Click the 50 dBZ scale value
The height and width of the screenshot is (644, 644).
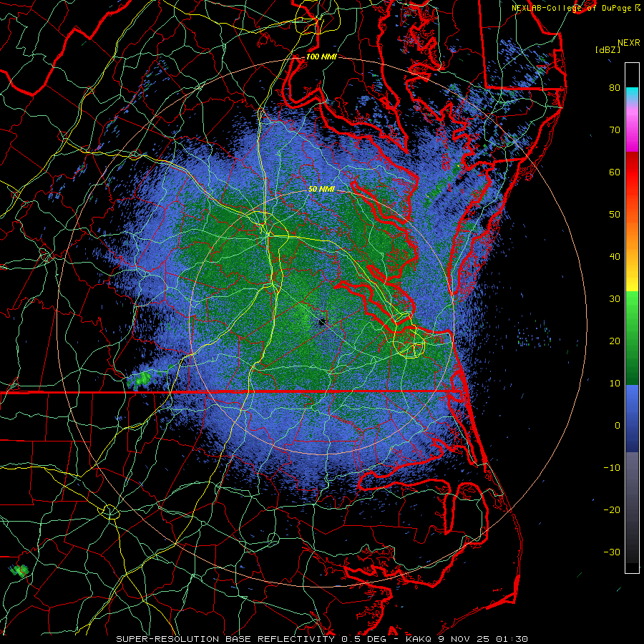(x=615, y=215)
